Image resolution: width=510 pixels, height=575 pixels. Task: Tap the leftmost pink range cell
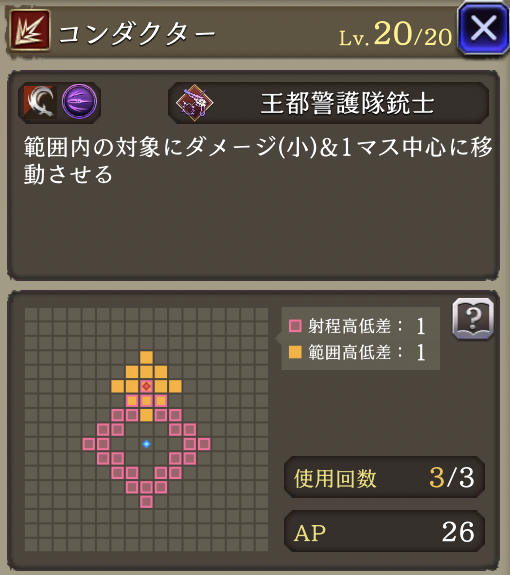(89, 444)
